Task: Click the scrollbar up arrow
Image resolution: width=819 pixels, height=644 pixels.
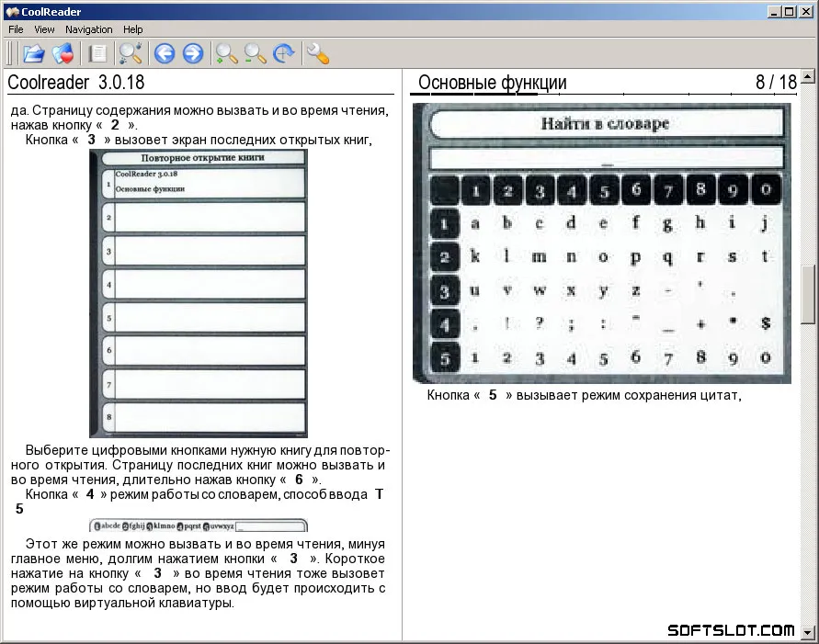Action: click(x=807, y=77)
